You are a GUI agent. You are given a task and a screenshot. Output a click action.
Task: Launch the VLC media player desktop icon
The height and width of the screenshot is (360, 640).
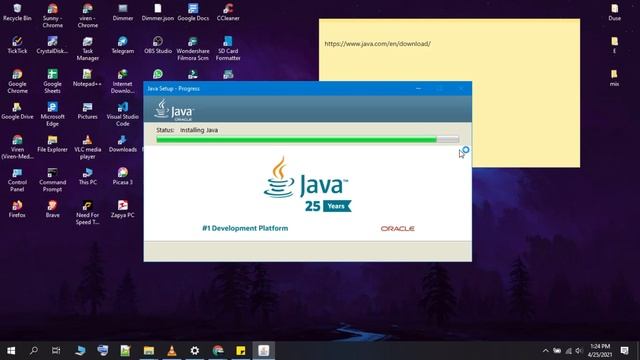pyautogui.click(x=88, y=147)
